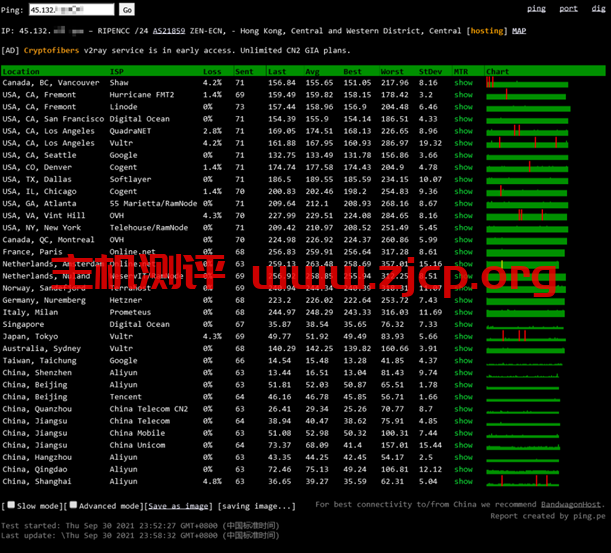Click the StDev column header
Screen dimensions: 611x553
pyautogui.click(x=430, y=71)
